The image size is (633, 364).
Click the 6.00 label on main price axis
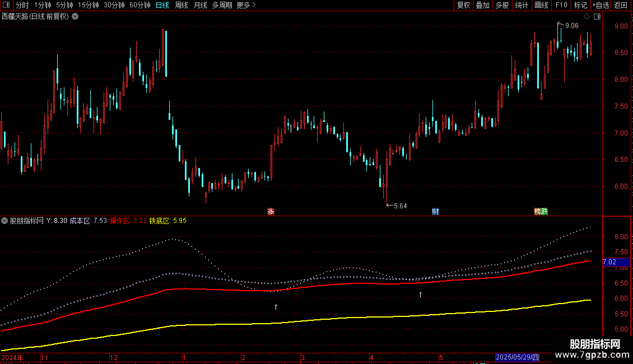pyautogui.click(x=621, y=186)
